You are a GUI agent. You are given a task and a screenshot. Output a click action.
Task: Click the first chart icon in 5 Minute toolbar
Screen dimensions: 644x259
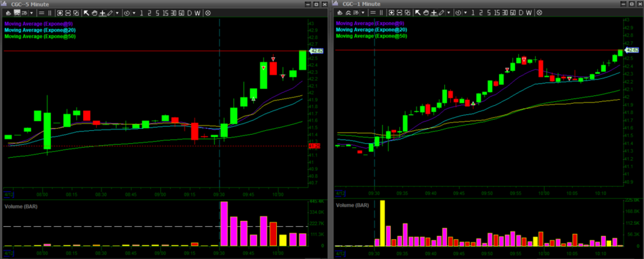(x=8, y=13)
